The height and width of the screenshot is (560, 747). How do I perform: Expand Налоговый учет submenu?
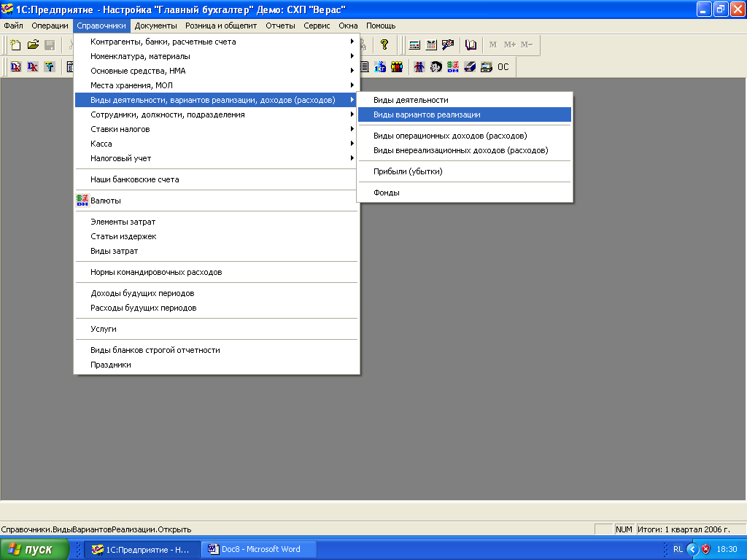point(216,158)
